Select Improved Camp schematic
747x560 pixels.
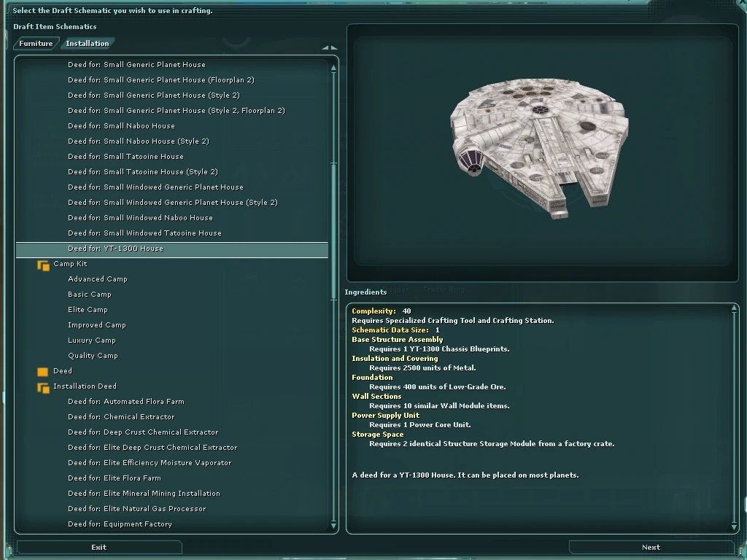[97, 324]
